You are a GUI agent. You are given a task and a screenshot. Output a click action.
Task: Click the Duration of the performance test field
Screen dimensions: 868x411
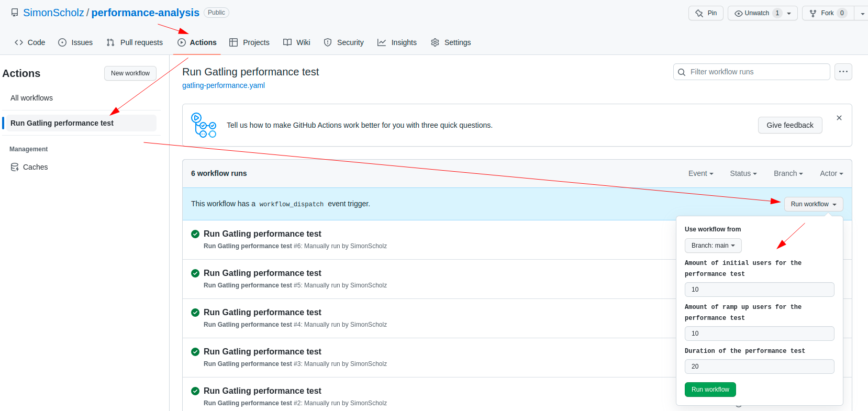click(x=759, y=366)
